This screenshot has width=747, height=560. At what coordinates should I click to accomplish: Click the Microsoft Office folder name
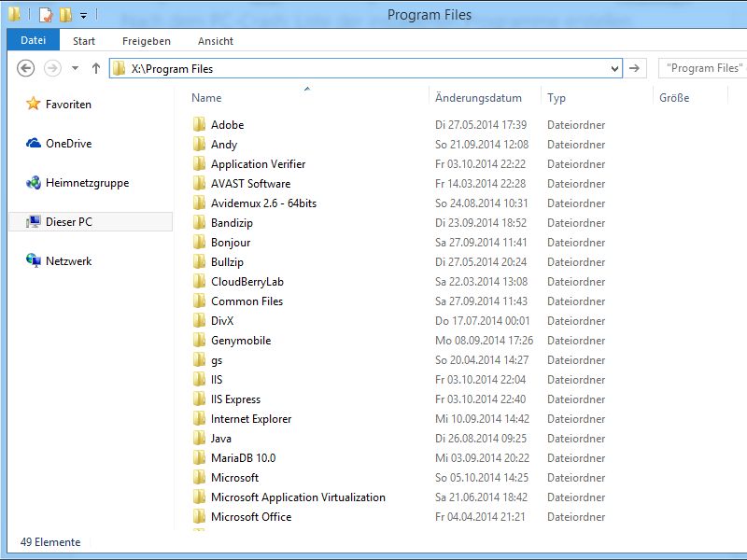[x=251, y=517]
